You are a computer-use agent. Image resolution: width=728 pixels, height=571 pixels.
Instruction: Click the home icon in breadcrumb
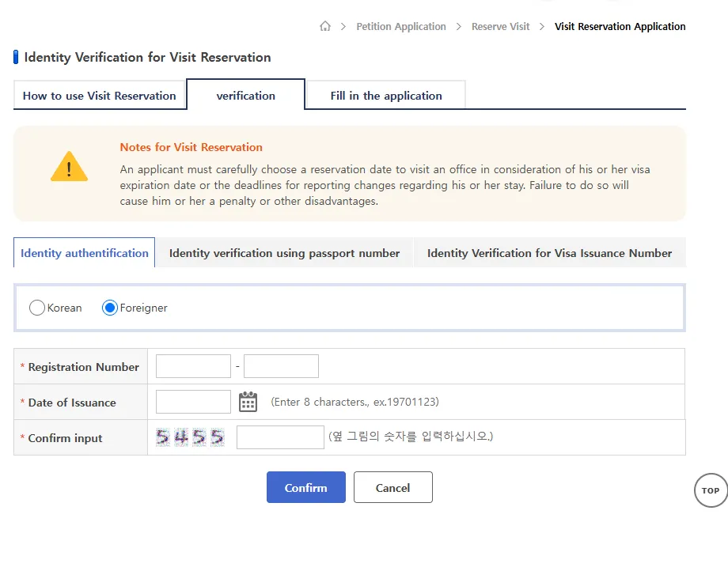(x=325, y=26)
